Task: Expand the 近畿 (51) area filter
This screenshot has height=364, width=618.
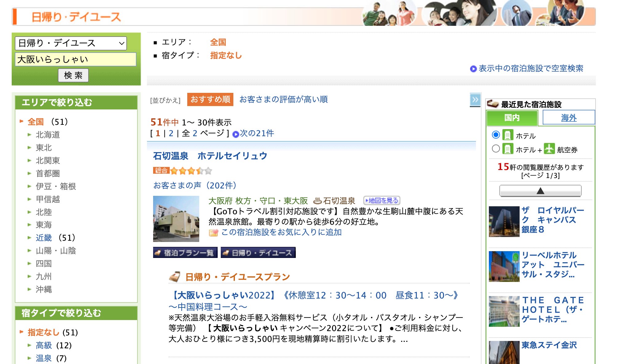Action: [44, 238]
